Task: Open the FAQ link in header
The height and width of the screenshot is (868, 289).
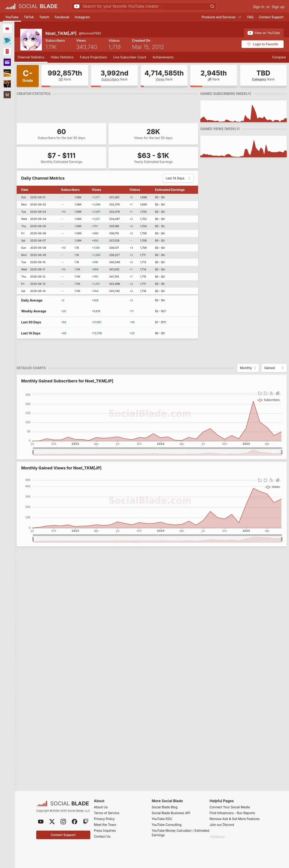Action: [x=250, y=17]
